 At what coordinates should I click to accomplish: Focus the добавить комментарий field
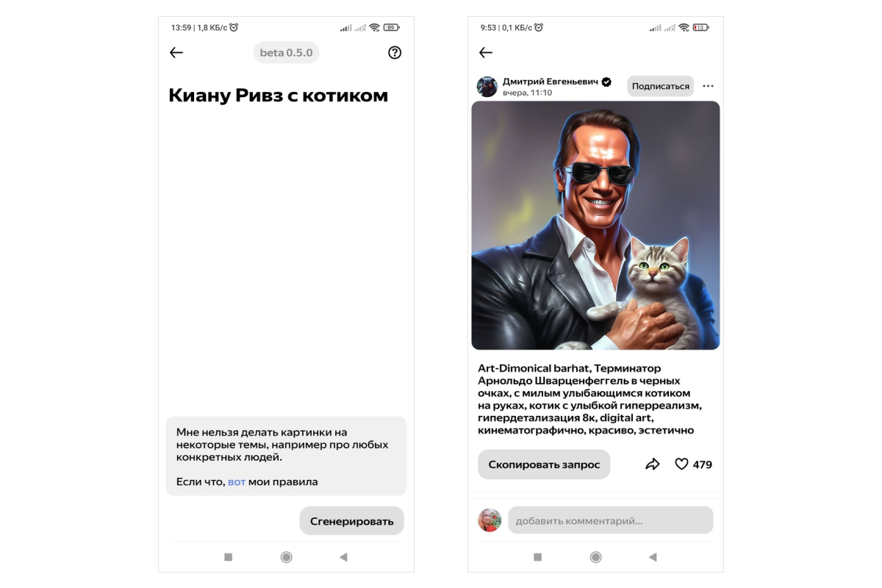tap(610, 520)
